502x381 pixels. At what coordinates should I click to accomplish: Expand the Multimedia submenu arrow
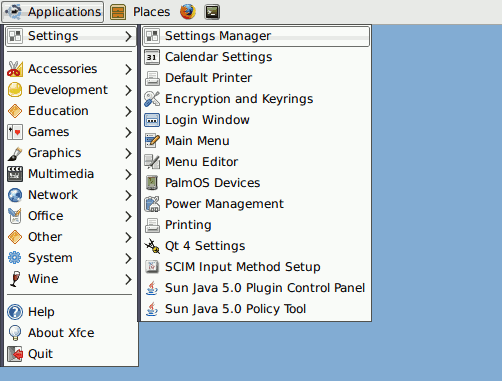(128, 174)
